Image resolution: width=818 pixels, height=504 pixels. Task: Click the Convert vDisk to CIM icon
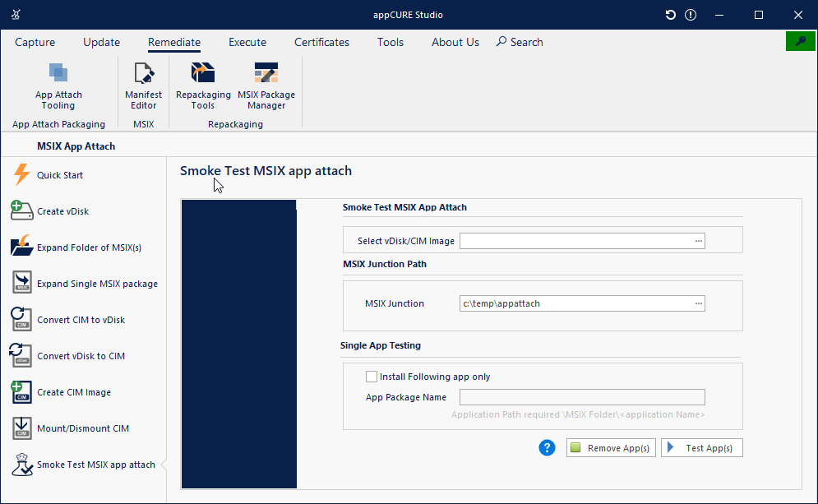click(x=21, y=355)
